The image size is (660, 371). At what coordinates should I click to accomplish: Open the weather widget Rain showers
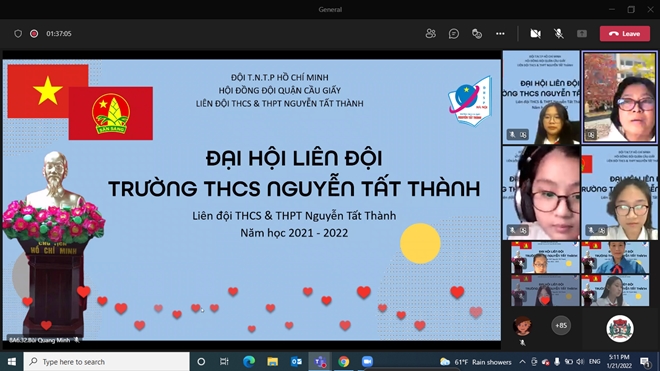coord(475,362)
